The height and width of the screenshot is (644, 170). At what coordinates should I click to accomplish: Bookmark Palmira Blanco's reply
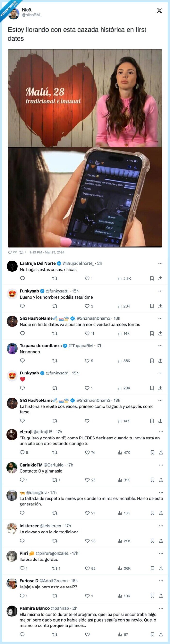152,634
